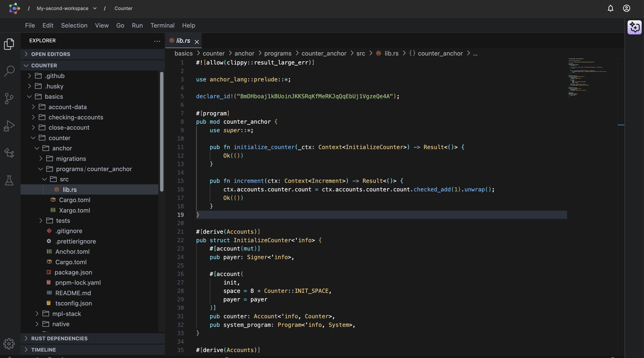Click the account profile icon
The height and width of the screenshot is (358, 644).
tap(626, 8)
